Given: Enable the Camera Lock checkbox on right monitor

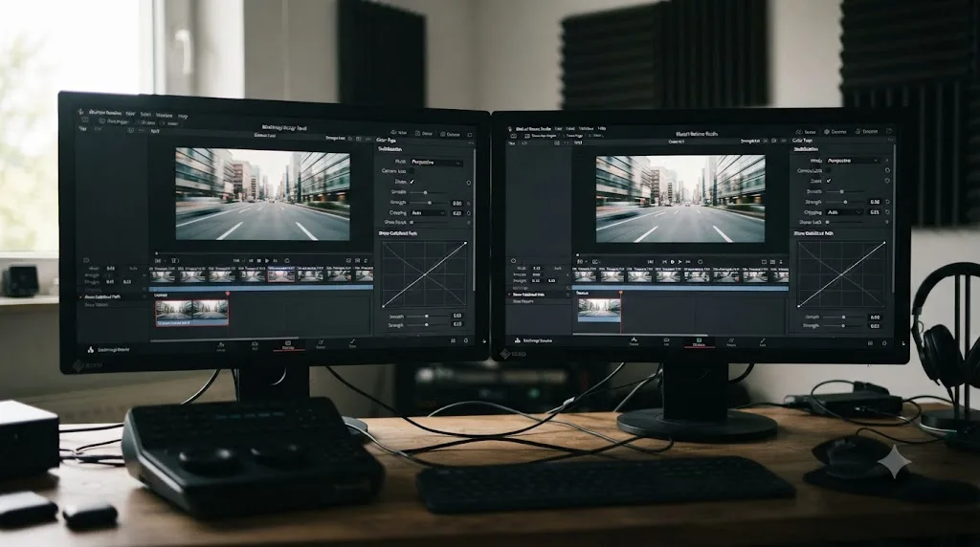Looking at the screenshot, I should click(x=828, y=170).
